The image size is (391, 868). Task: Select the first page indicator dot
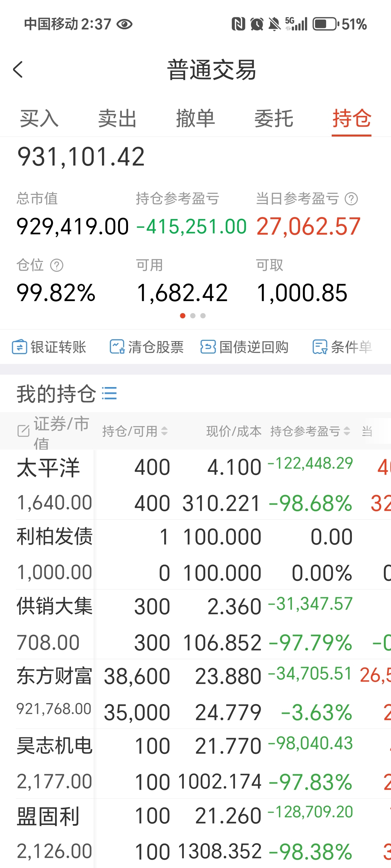tap(183, 316)
